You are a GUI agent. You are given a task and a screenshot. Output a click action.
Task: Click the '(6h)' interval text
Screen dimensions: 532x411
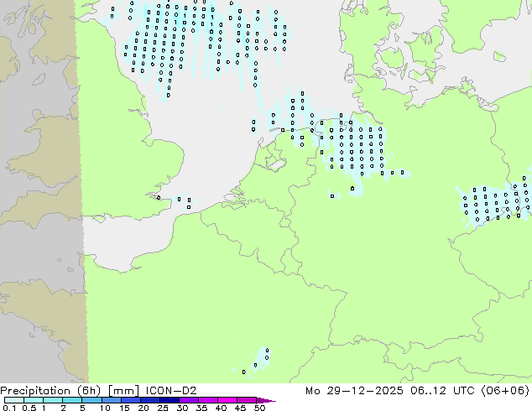click(x=89, y=391)
